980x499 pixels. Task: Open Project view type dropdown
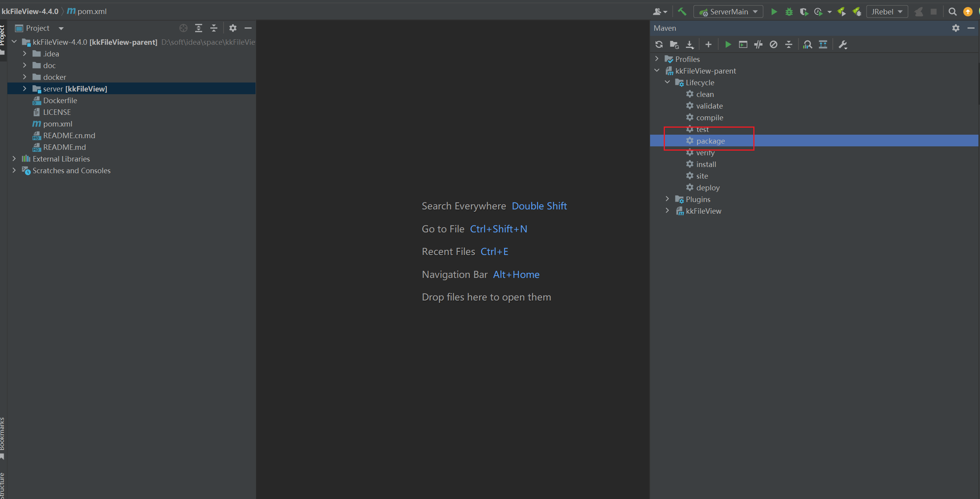[61, 28]
